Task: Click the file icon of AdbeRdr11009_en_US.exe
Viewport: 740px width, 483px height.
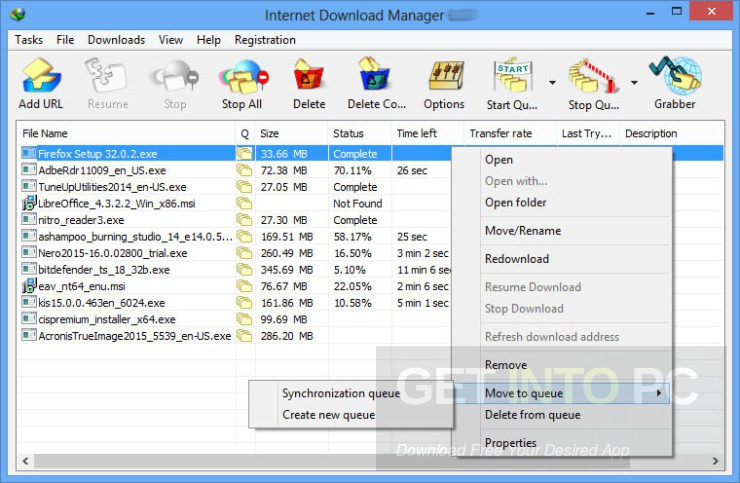Action: (x=29, y=169)
